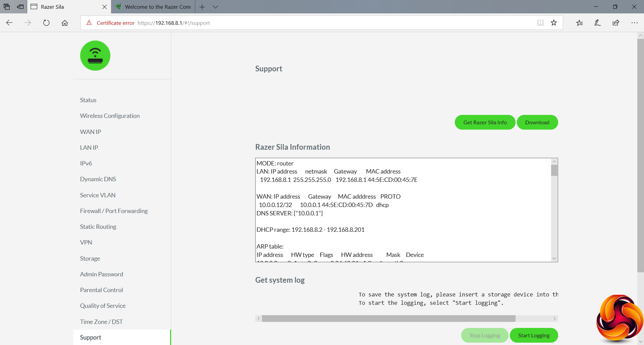Go to LAN IP settings
The height and width of the screenshot is (345, 644).
click(89, 148)
